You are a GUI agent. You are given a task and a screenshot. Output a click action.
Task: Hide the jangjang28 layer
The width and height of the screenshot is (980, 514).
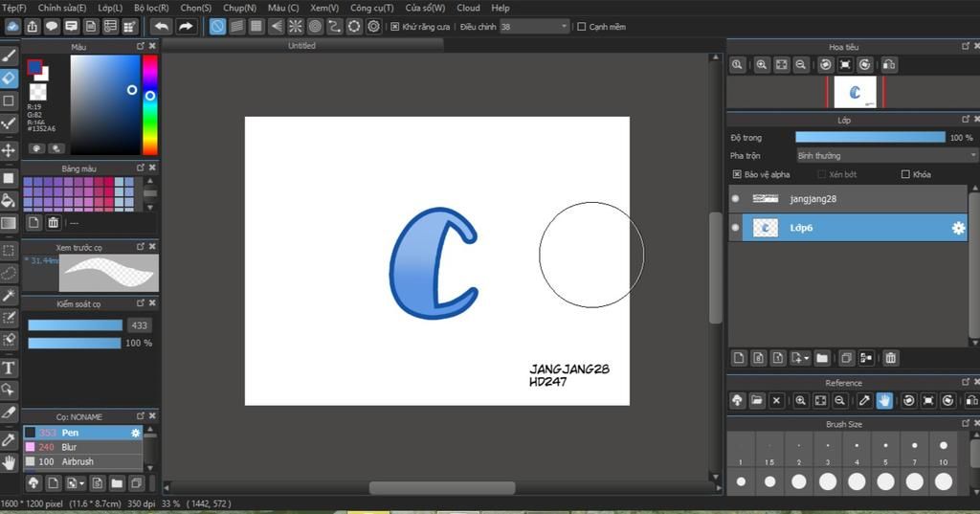[x=735, y=199]
